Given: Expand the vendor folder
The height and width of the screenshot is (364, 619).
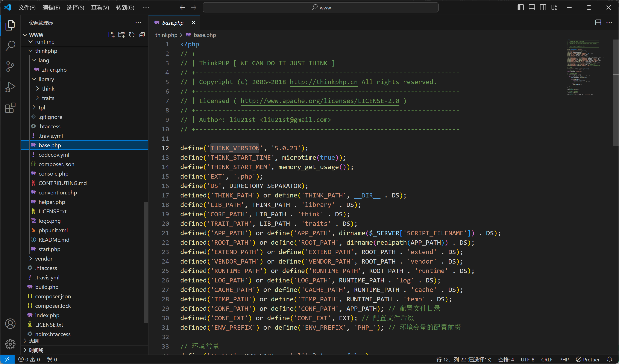Looking at the screenshot, I should pos(44,258).
